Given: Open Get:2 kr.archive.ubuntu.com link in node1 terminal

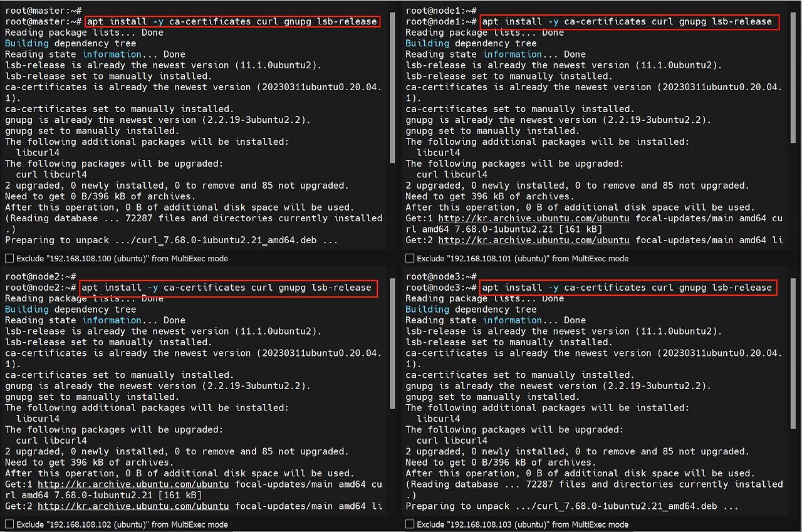Looking at the screenshot, I should pyautogui.click(x=534, y=240).
